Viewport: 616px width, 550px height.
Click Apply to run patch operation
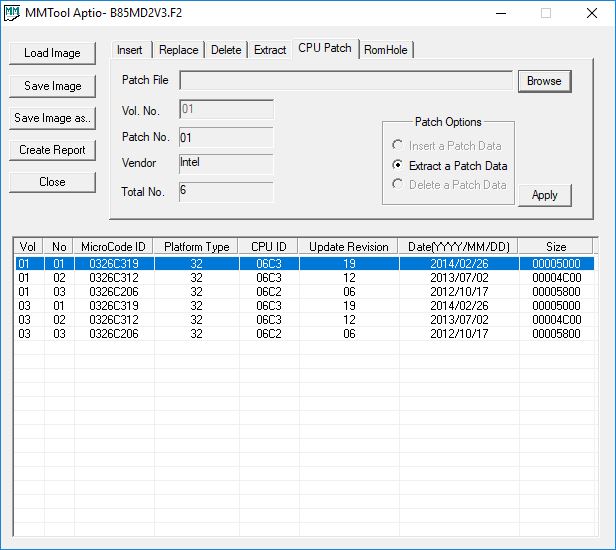pos(544,195)
